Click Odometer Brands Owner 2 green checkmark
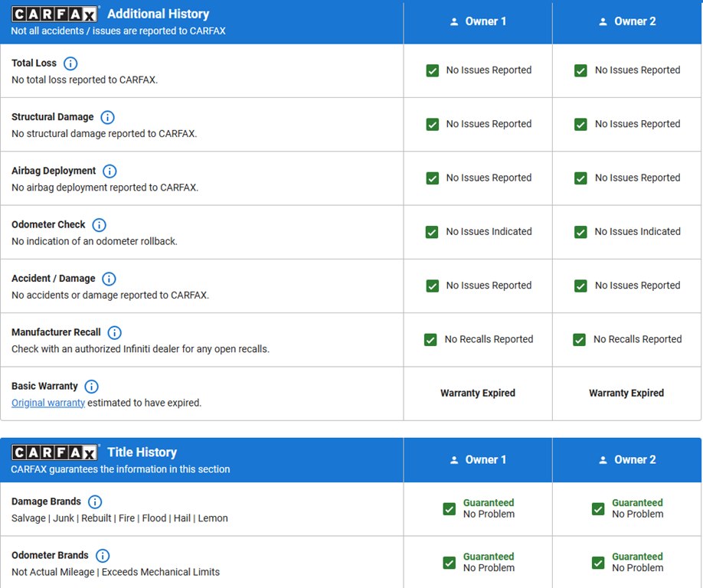The image size is (703, 588). click(598, 563)
